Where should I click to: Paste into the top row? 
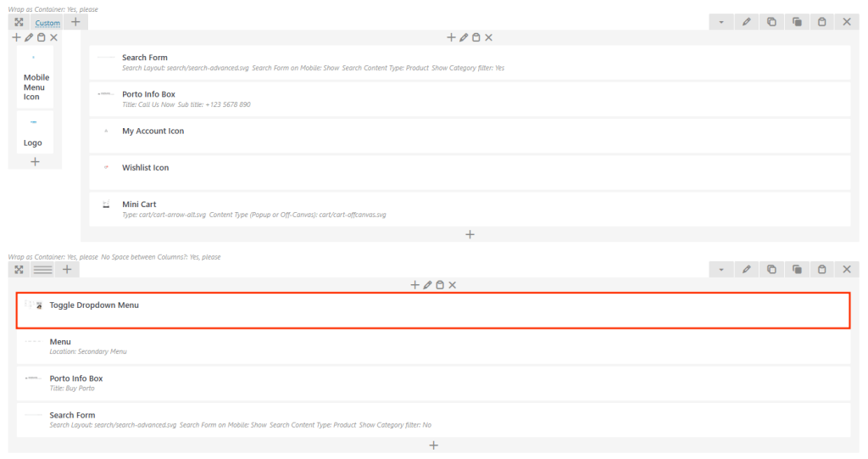tap(821, 22)
